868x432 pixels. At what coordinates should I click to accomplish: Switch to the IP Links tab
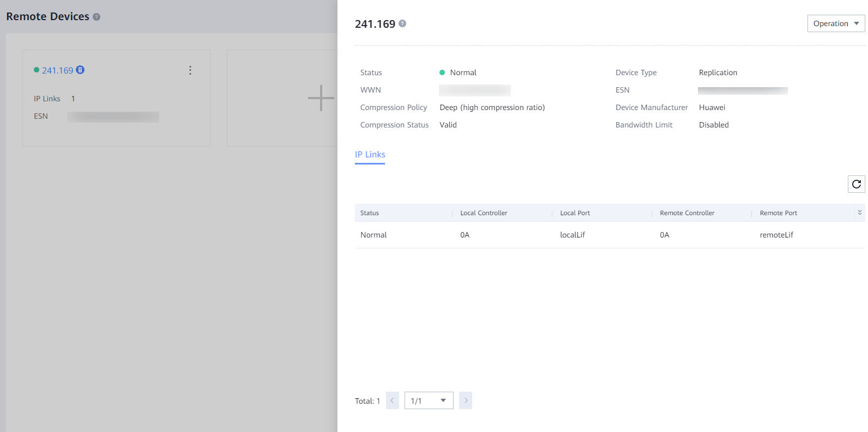pos(370,155)
